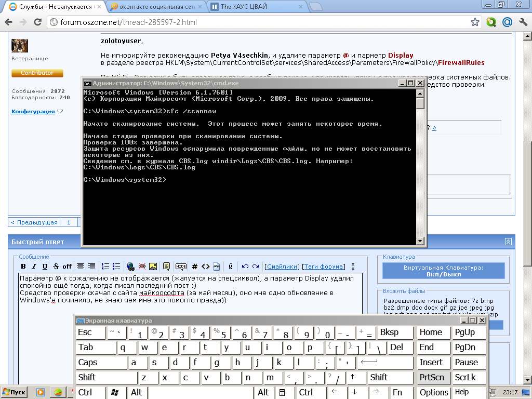Switch to the 'вконтакте социальная сеть' tab

[x=156, y=6]
